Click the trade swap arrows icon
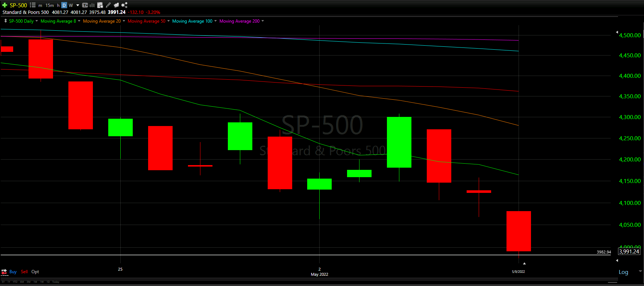This screenshot has width=644, height=286. coord(4,272)
